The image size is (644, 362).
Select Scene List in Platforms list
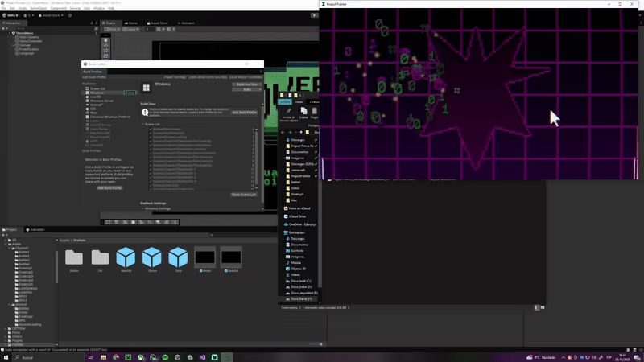click(97, 88)
